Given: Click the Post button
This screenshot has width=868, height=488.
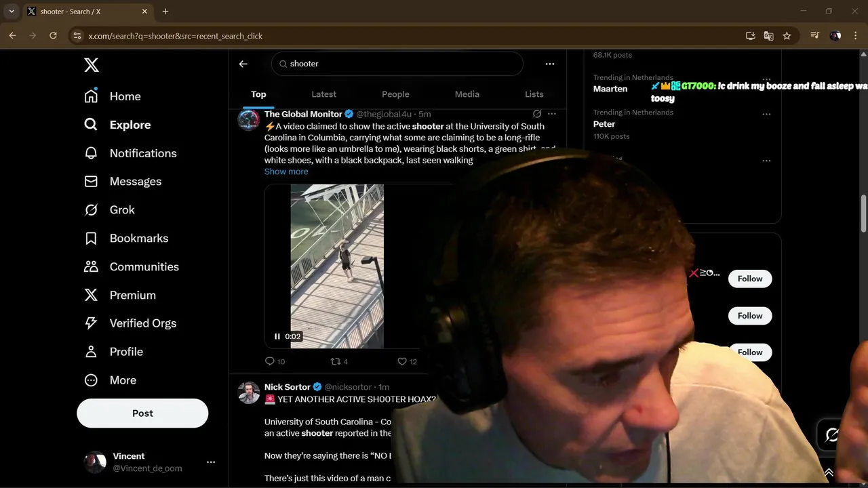Looking at the screenshot, I should pos(142,413).
